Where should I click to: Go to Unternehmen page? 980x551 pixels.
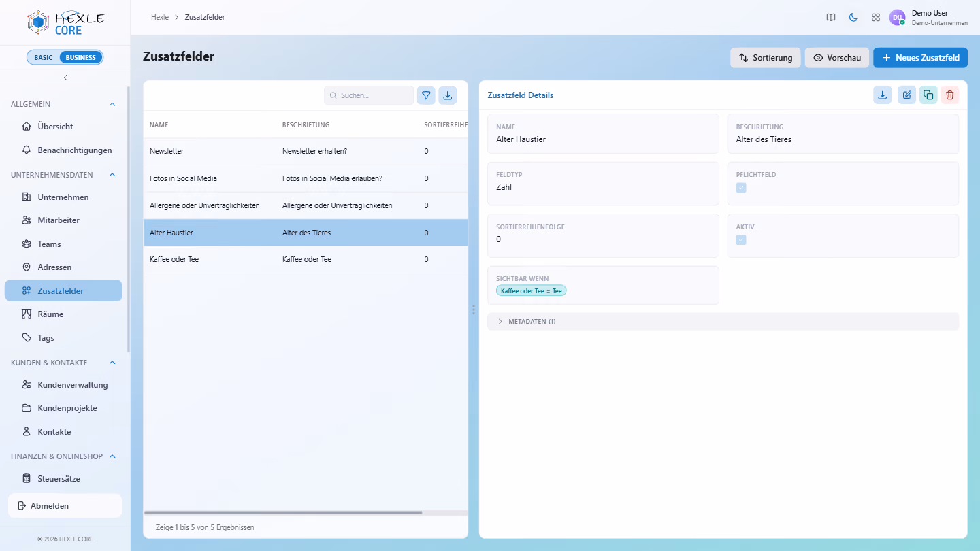(x=63, y=197)
